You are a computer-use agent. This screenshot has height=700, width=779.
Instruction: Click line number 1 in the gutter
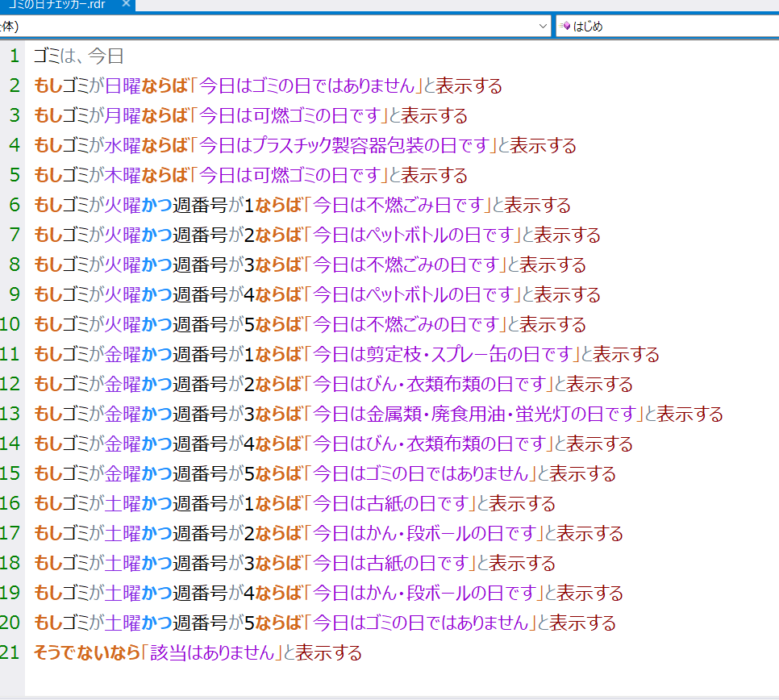coord(15,56)
